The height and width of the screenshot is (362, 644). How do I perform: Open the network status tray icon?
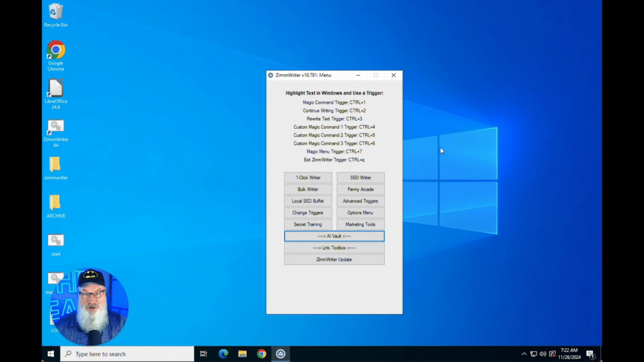point(533,354)
